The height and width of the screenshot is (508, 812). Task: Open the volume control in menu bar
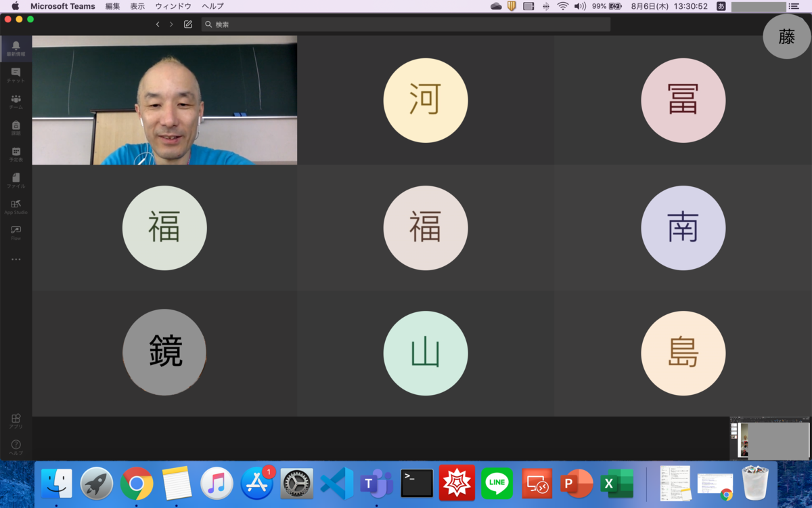coord(580,6)
